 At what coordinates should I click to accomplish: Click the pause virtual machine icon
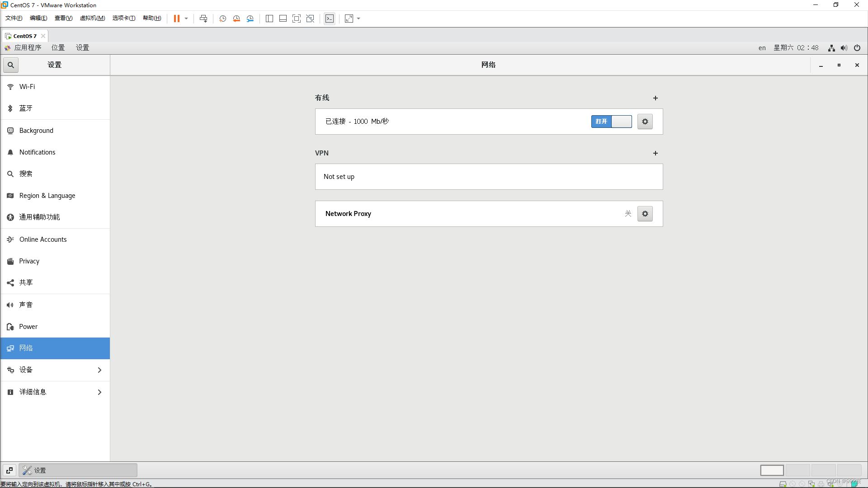[176, 19]
